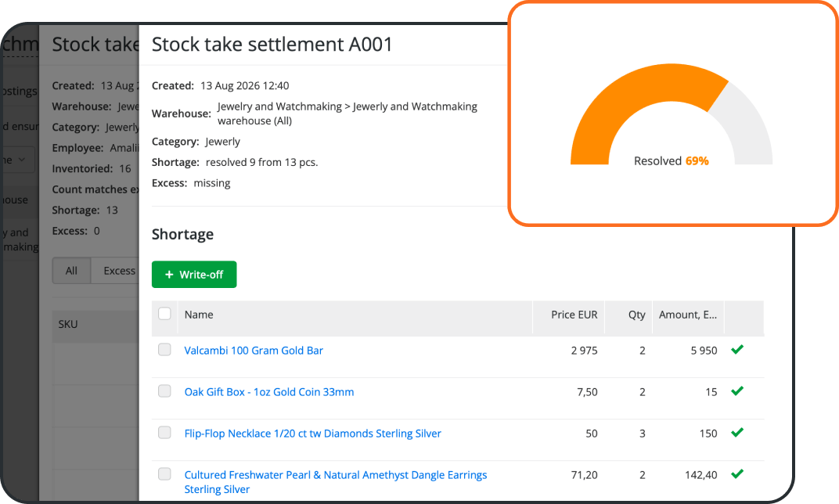Click green checkmark on Oak Gift Box row
Image resolution: width=839 pixels, height=504 pixels.
pyautogui.click(x=737, y=391)
